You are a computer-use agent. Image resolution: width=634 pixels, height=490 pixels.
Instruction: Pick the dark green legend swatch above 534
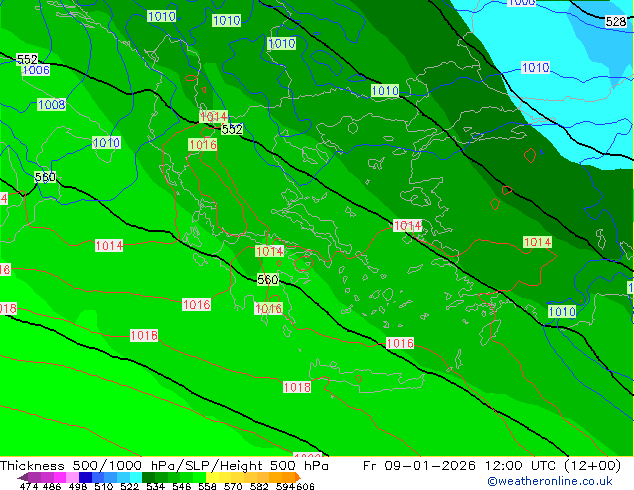148,477
